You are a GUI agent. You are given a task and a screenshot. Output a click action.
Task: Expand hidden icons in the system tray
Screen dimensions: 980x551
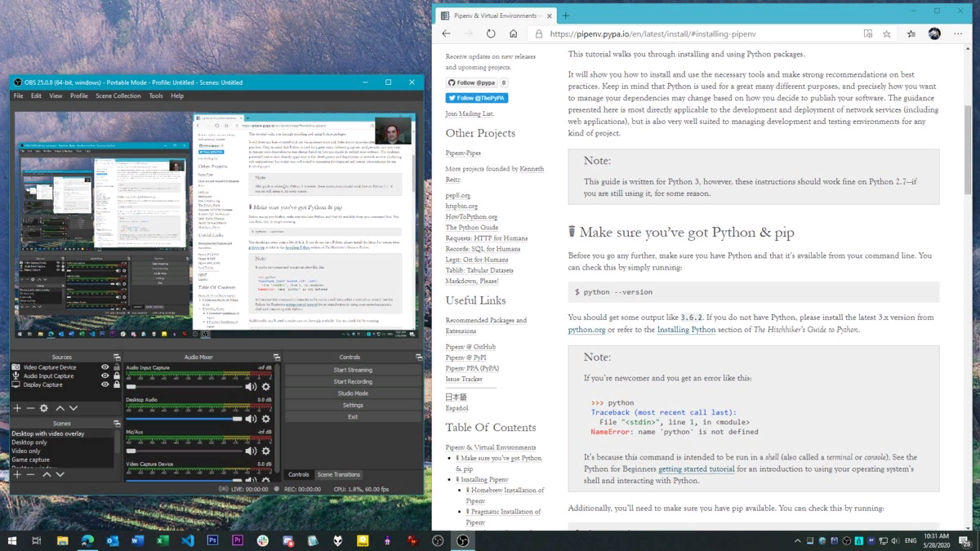(x=798, y=540)
